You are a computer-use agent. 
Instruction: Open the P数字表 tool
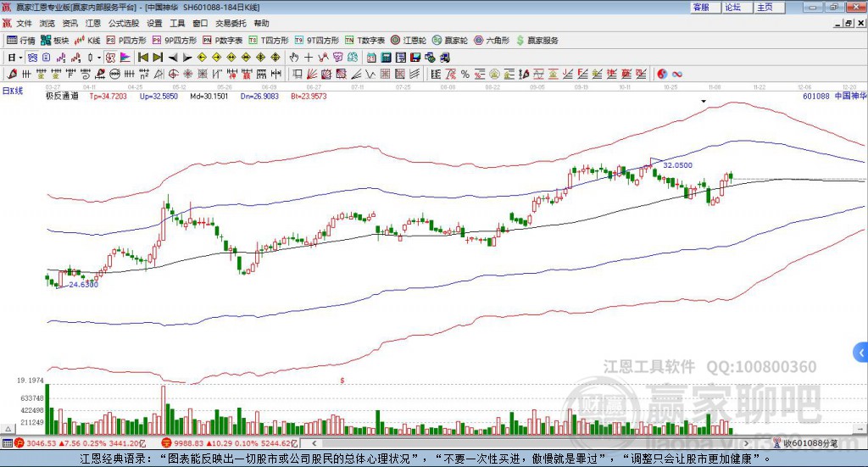click(223, 41)
